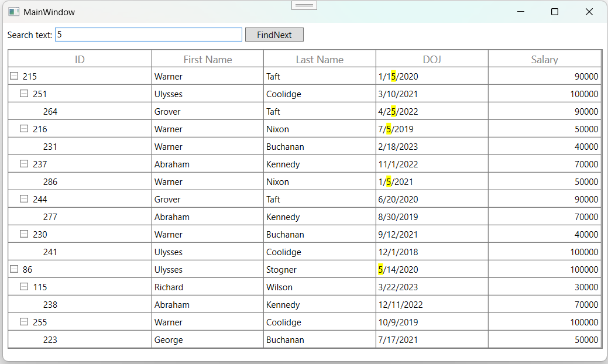Collapse the row with ID 115

click(24, 287)
